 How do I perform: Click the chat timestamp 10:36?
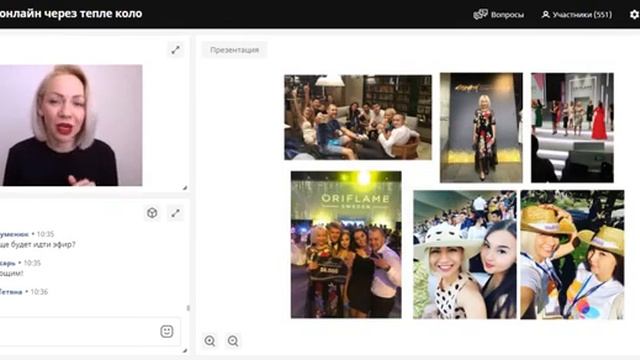[39, 292]
